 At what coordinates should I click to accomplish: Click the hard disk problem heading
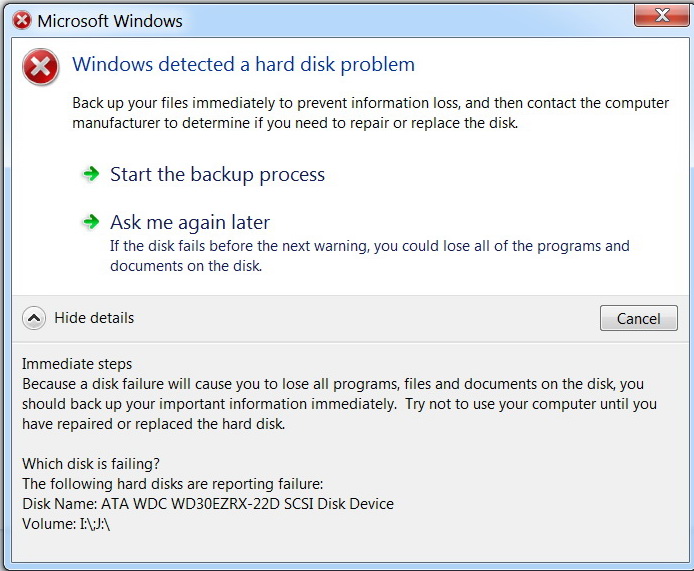(243, 65)
